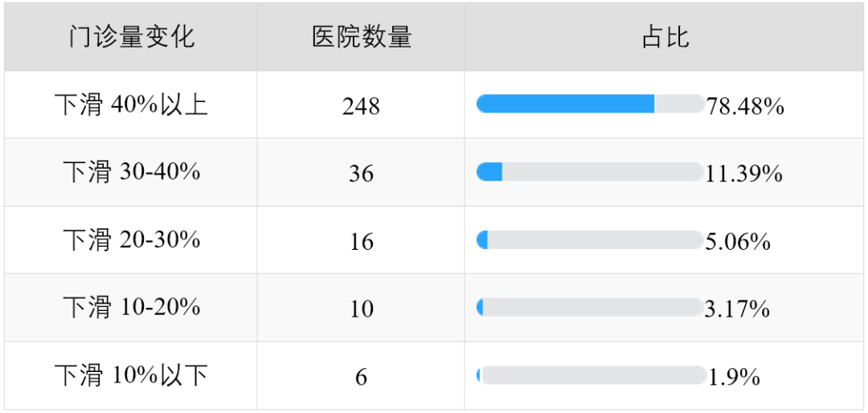Select the 下滑 20-30% row label
Image resolution: width=868 pixels, height=413 pixels.
tap(131, 240)
